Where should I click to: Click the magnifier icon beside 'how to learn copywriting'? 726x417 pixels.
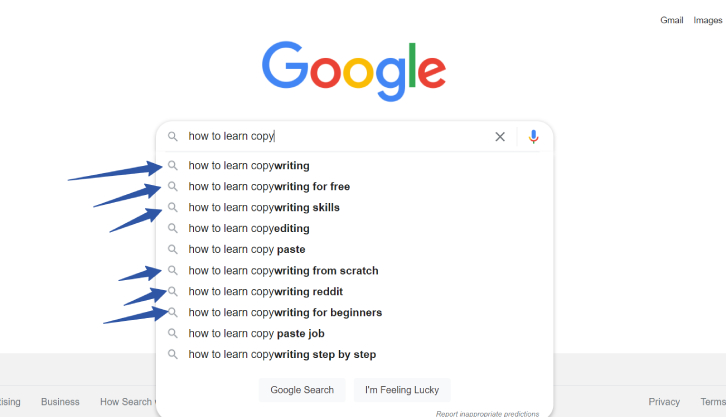pyautogui.click(x=173, y=166)
